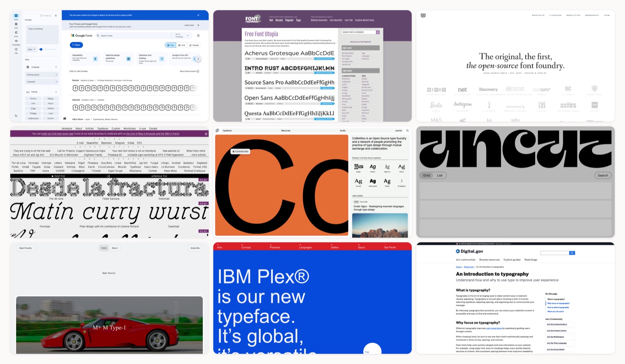Toggle the Vintage feeling filter chip
This screenshot has width=625, height=364.
(33, 114)
